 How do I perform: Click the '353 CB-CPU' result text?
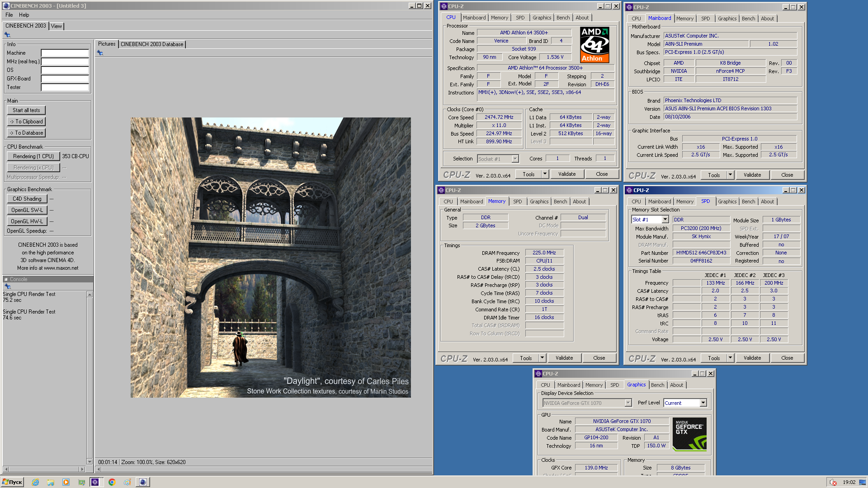[x=75, y=156]
